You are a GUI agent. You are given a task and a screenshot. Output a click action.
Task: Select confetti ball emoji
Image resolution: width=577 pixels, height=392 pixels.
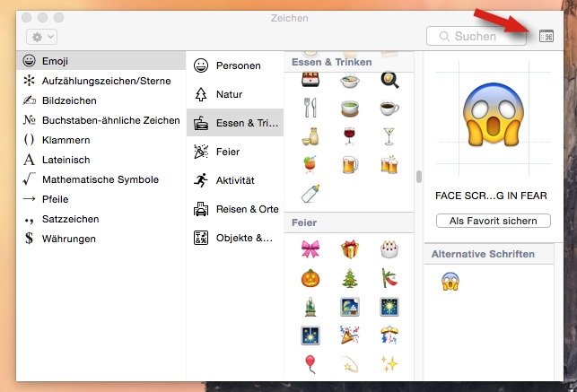(389, 335)
